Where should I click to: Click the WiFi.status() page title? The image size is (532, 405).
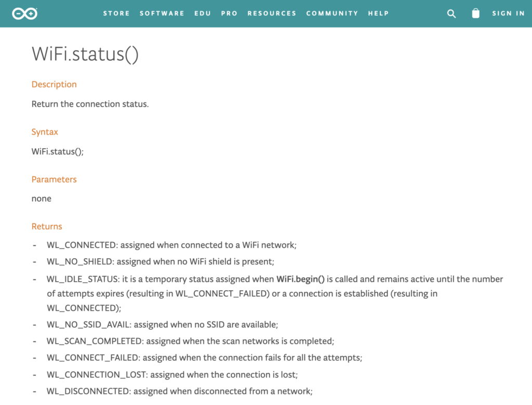85,54
